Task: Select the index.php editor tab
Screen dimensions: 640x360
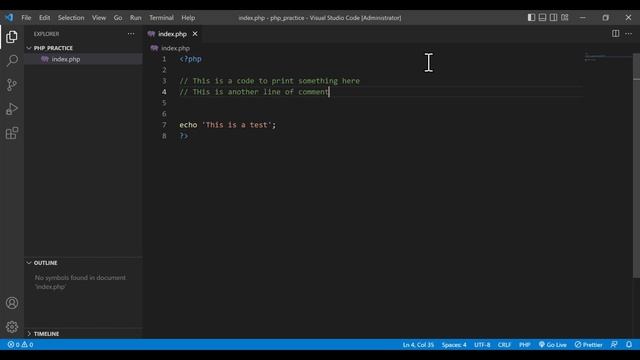Action: pos(172,34)
